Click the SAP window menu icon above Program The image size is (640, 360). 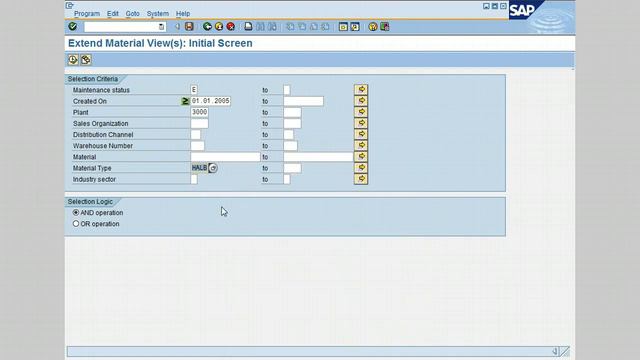point(70,5)
